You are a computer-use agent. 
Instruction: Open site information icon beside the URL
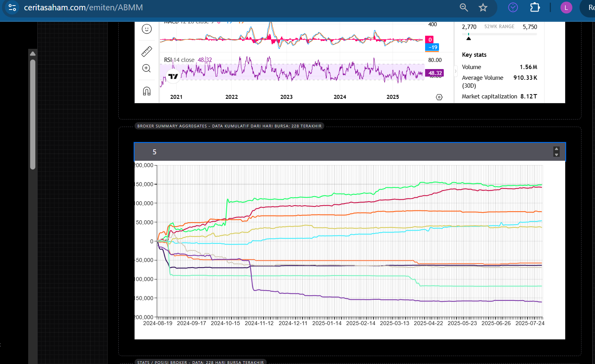(x=12, y=8)
